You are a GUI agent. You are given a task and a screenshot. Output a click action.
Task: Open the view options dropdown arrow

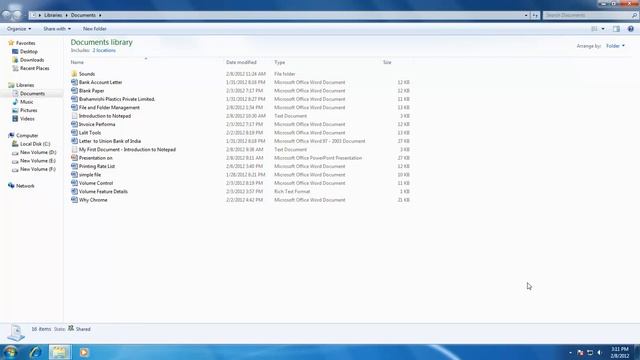pos(603,29)
